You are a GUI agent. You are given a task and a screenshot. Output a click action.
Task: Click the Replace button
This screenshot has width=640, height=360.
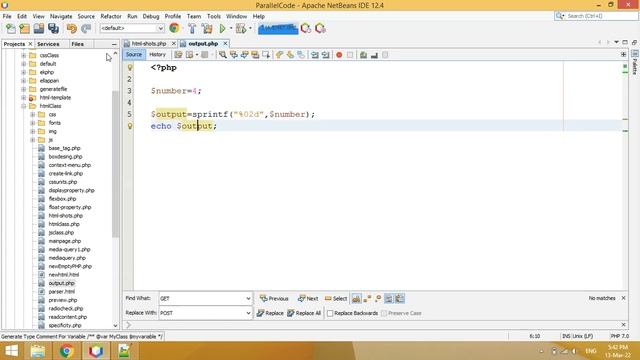(x=270, y=313)
